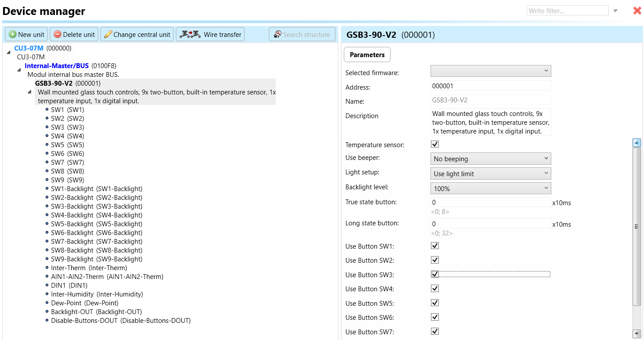This screenshot has height=340, width=644.
Task: Click the parameters panel vertical scrollbar thumb
Action: 637,226
